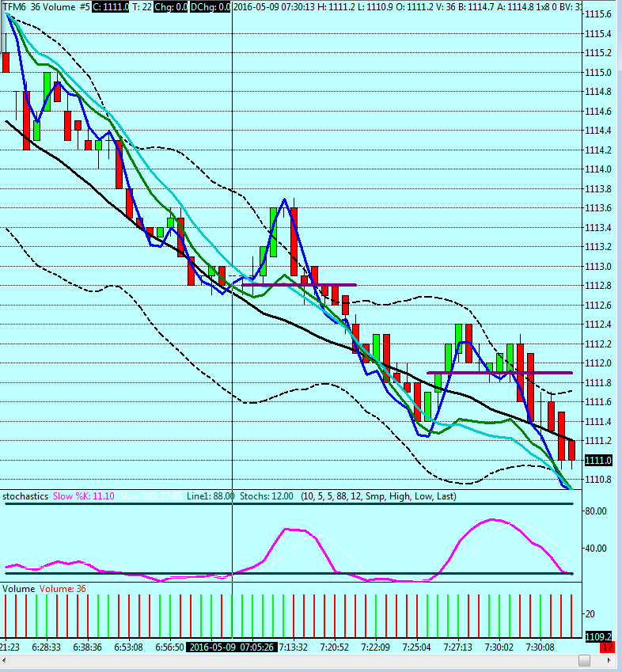This screenshot has height=672, width=622.
Task: Click the 1115.6 price axis label
Action: tap(598, 14)
